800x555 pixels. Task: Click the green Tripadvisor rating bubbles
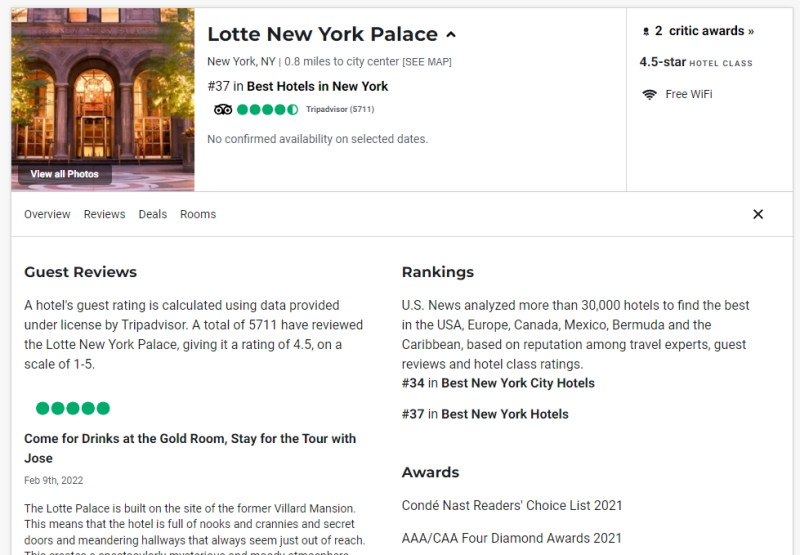click(267, 109)
